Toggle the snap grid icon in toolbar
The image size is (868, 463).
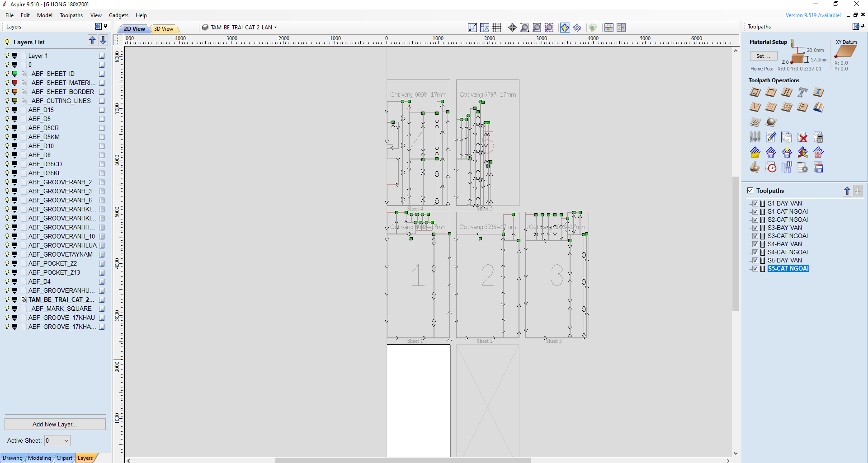click(497, 28)
